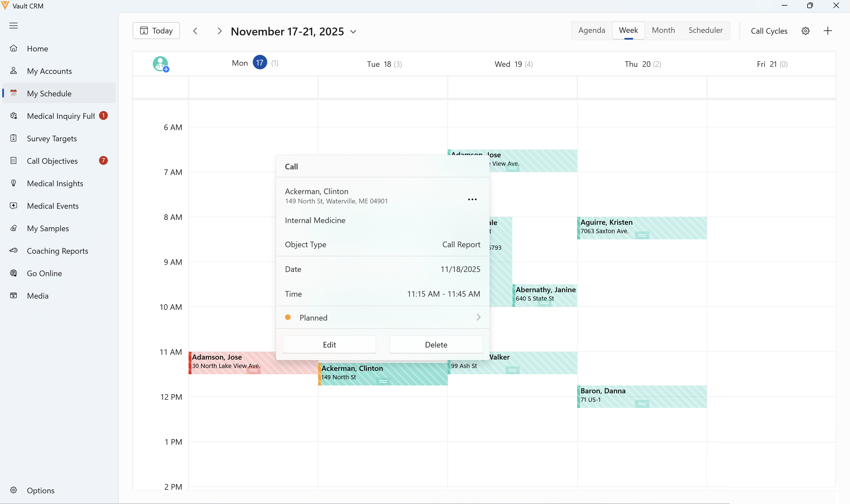850x504 pixels.
Task: Expand the November 17-21 date dropdown
Action: click(353, 31)
